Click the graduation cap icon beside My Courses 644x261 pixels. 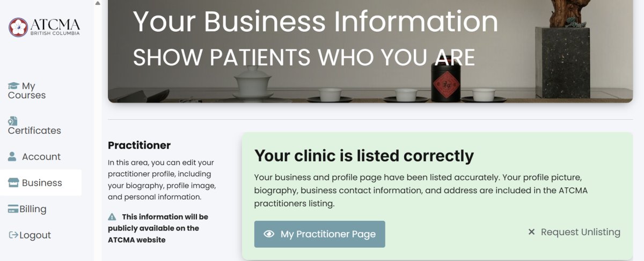[13, 86]
